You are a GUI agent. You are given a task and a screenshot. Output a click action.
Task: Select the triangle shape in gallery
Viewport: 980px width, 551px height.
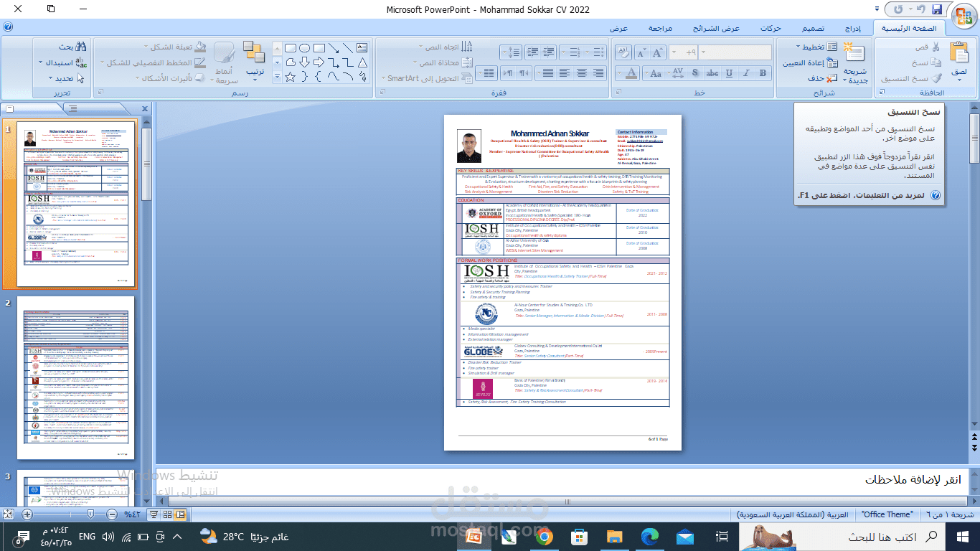click(362, 62)
